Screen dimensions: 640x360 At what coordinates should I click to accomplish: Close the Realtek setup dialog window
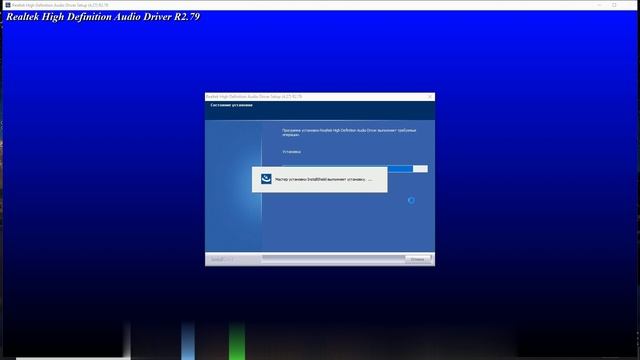pos(430,97)
